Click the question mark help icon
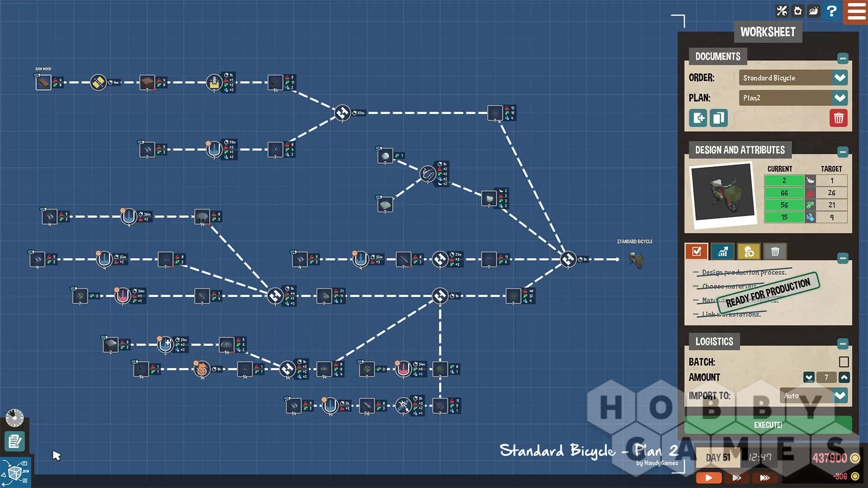 (x=831, y=11)
